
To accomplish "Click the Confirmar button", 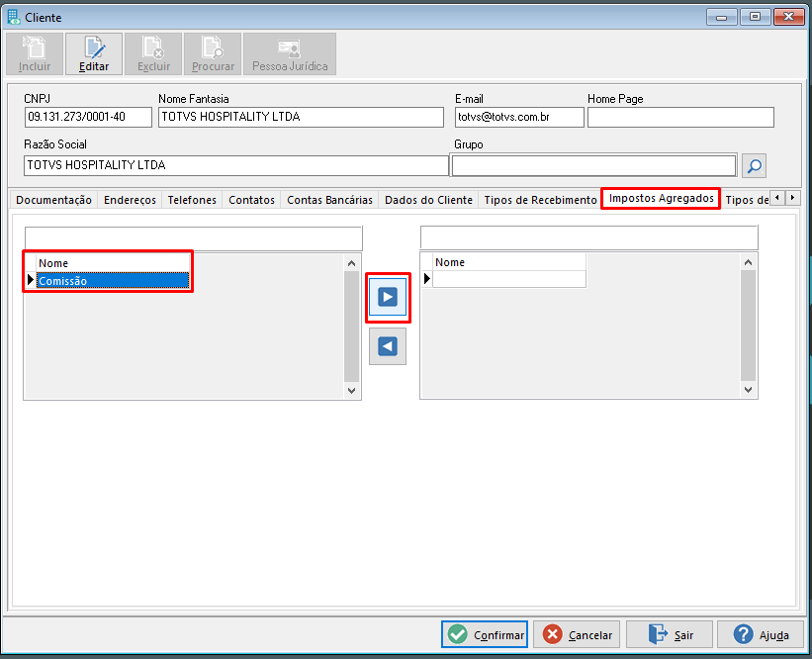I will (485, 634).
